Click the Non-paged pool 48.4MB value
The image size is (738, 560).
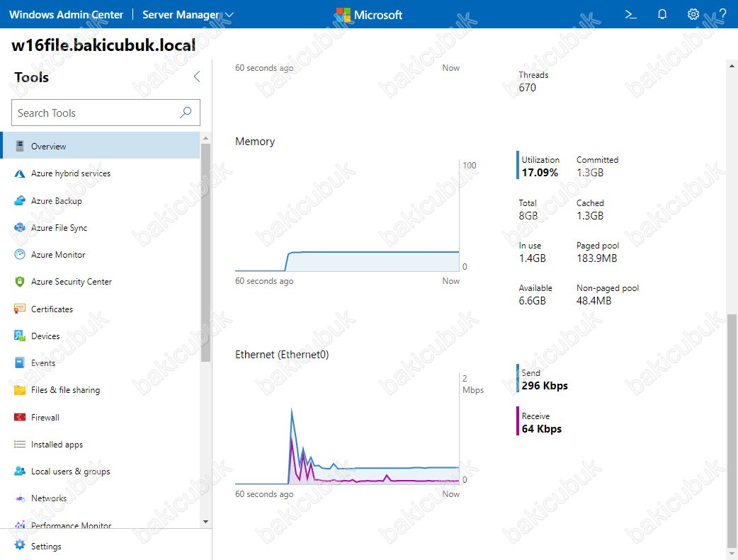point(594,301)
